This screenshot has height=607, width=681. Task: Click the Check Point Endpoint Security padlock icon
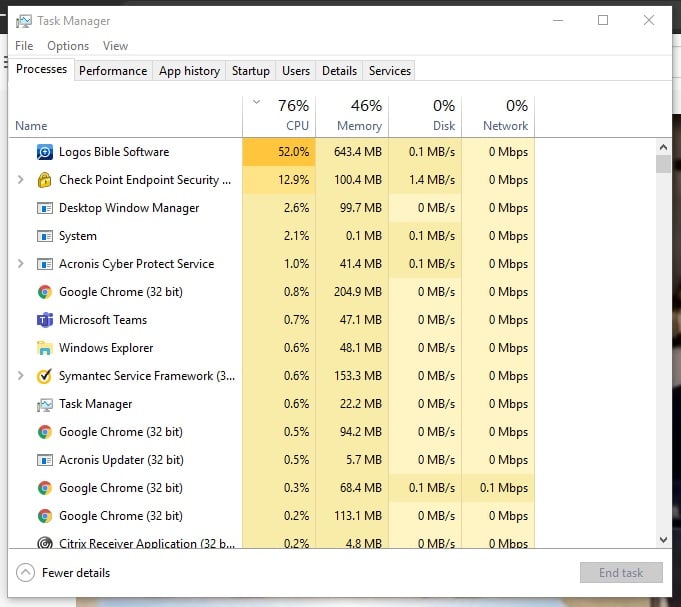pos(44,180)
